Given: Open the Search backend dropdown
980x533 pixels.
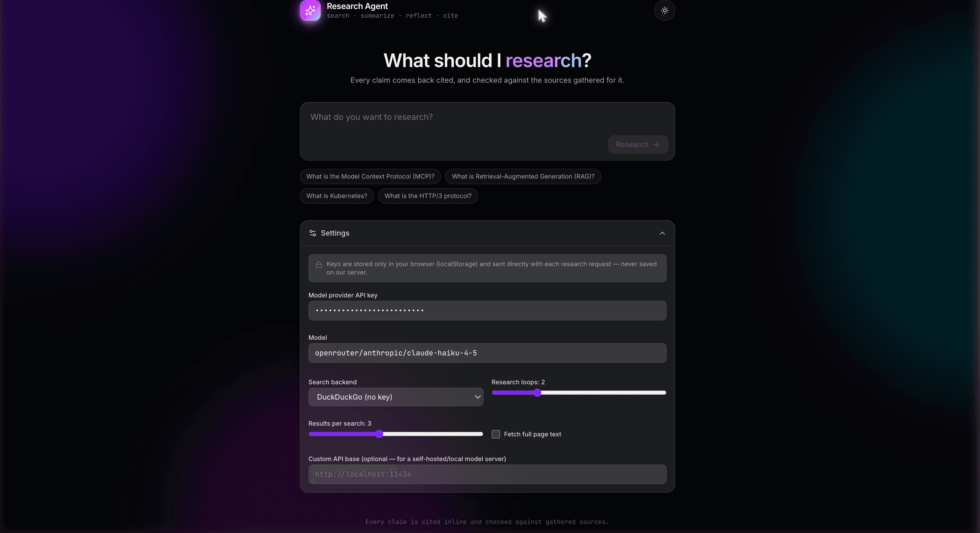Looking at the screenshot, I should (x=396, y=397).
